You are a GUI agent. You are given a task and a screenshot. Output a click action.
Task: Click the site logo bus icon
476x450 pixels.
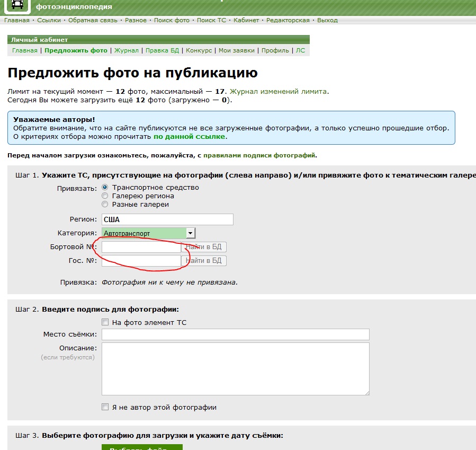tap(17, 5)
